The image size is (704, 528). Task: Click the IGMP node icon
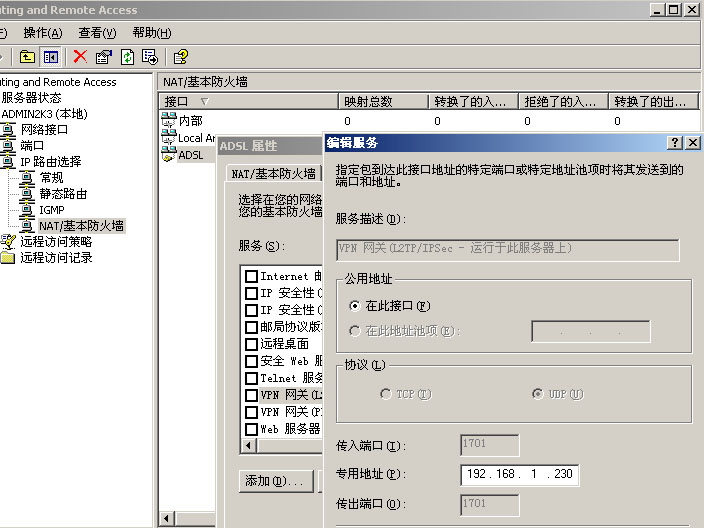pos(27,210)
